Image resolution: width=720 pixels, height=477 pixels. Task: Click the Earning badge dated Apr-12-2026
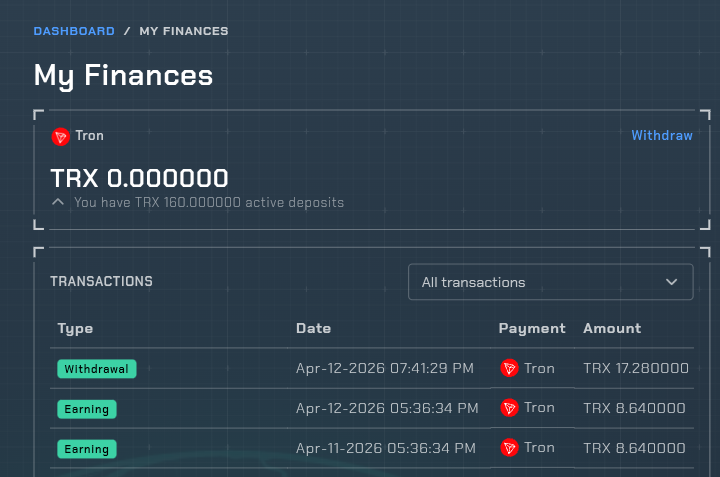point(87,409)
